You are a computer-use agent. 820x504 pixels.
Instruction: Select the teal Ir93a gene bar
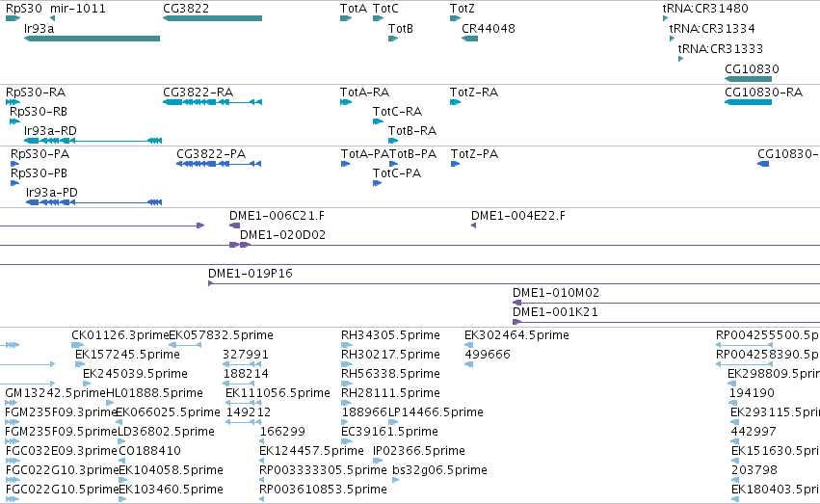pyautogui.click(x=93, y=39)
